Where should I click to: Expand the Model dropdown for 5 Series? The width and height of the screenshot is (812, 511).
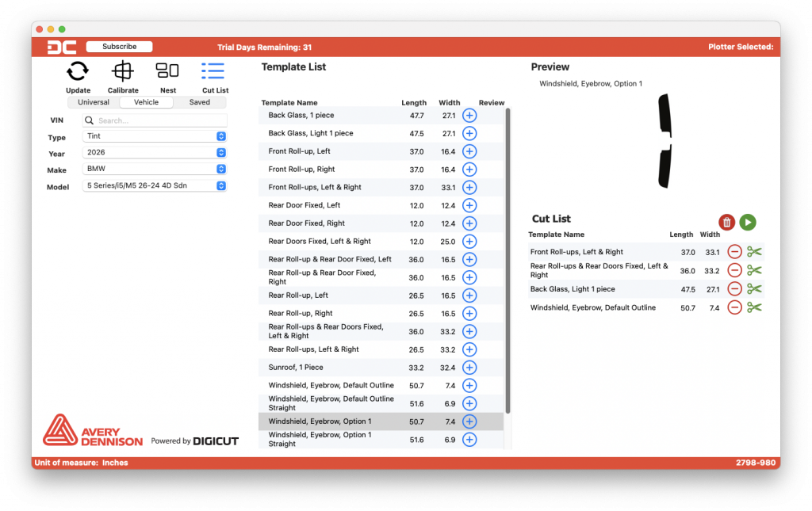[x=223, y=185]
